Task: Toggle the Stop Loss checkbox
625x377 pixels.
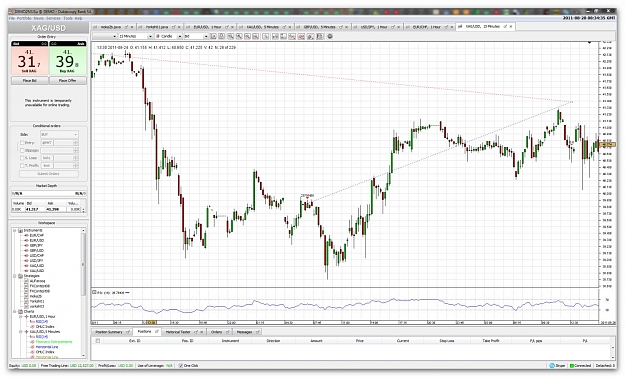Action: [22, 158]
